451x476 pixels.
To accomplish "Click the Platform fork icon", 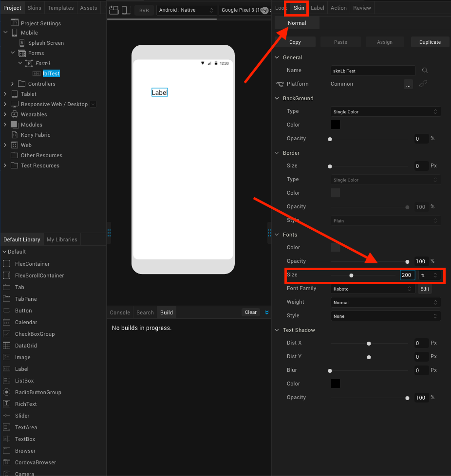I will pos(280,84).
